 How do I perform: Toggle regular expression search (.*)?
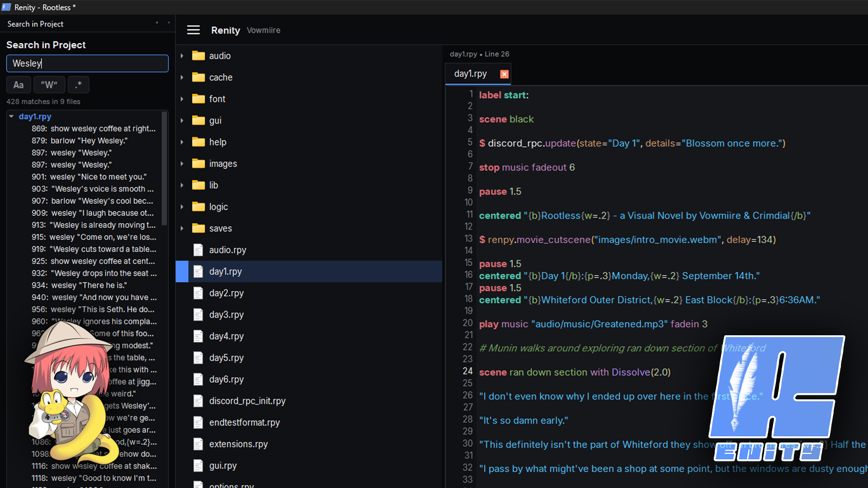(79, 85)
